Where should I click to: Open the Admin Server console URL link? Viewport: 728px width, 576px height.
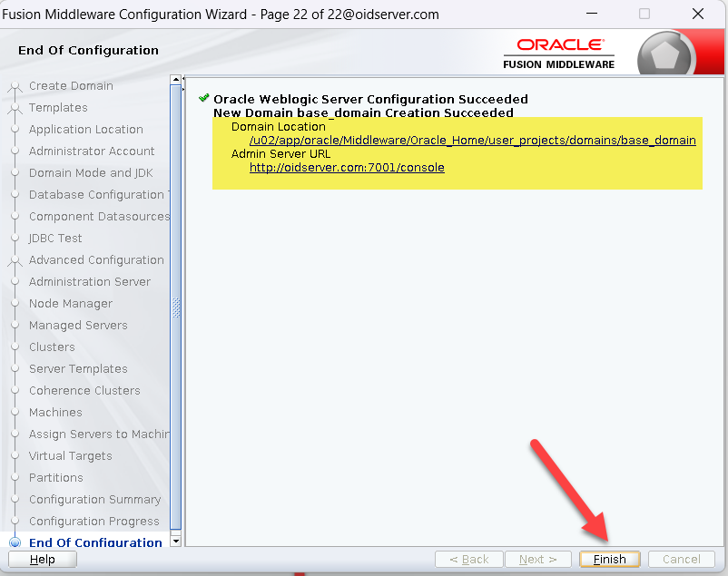pyautogui.click(x=347, y=168)
